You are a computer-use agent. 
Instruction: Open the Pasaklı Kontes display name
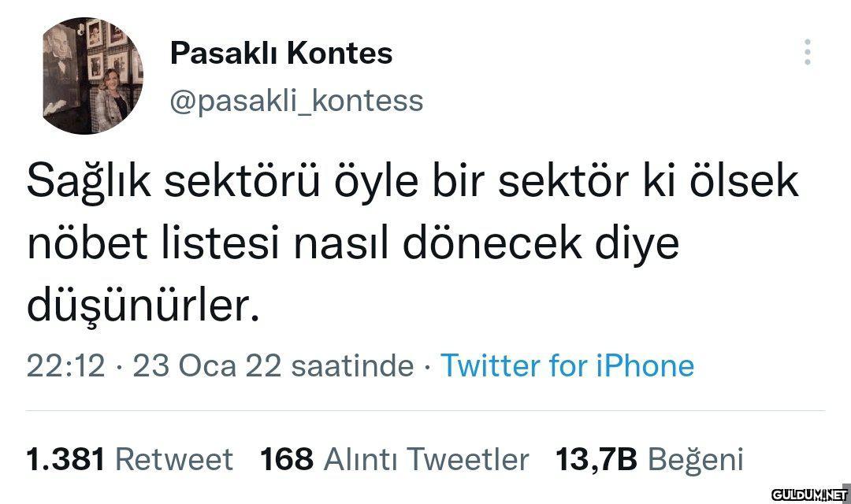click(281, 54)
